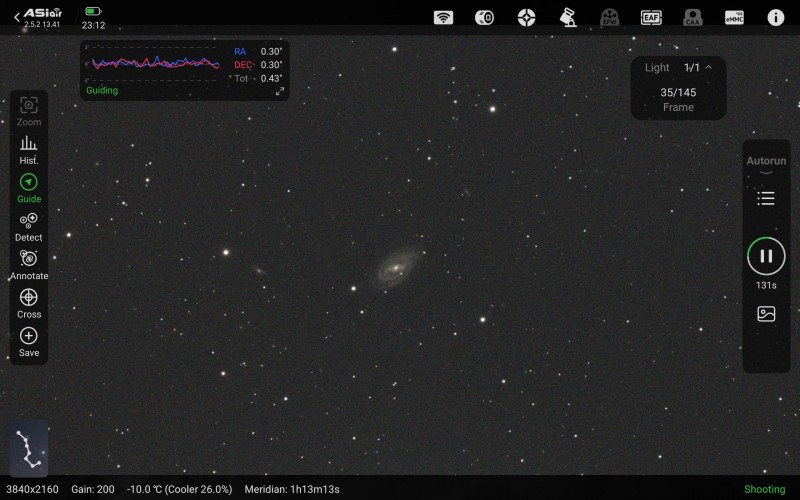This screenshot has width=800, height=500.
Task: Toggle the Guide tool
Action: tap(29, 188)
